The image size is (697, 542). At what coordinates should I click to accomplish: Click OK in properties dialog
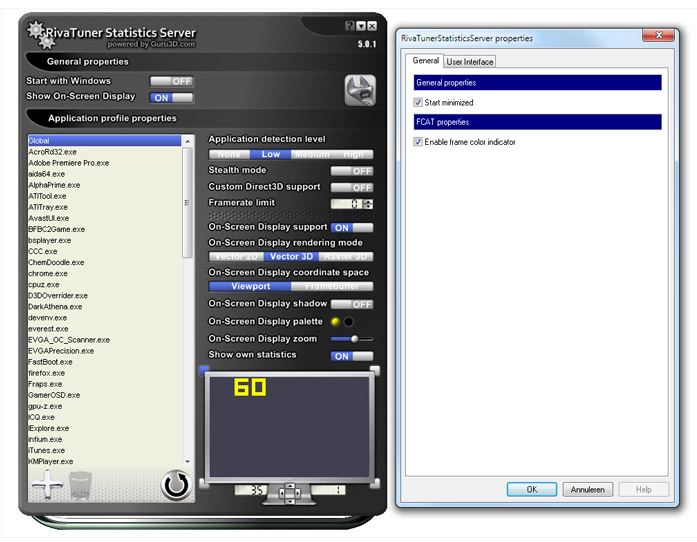click(532, 490)
